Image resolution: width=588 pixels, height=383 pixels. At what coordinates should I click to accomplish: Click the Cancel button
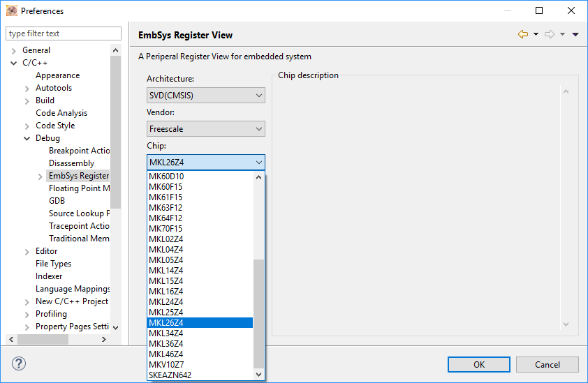tap(547, 364)
